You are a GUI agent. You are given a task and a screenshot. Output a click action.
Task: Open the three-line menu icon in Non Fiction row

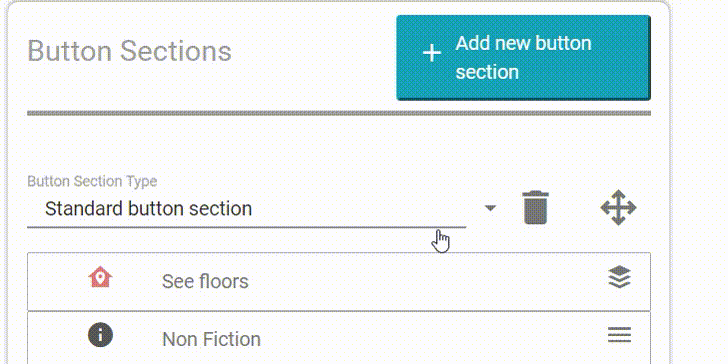tap(619, 335)
